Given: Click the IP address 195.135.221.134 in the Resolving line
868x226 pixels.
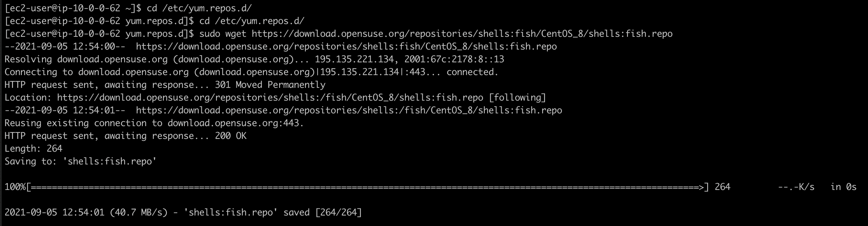Looking at the screenshot, I should point(354,59).
